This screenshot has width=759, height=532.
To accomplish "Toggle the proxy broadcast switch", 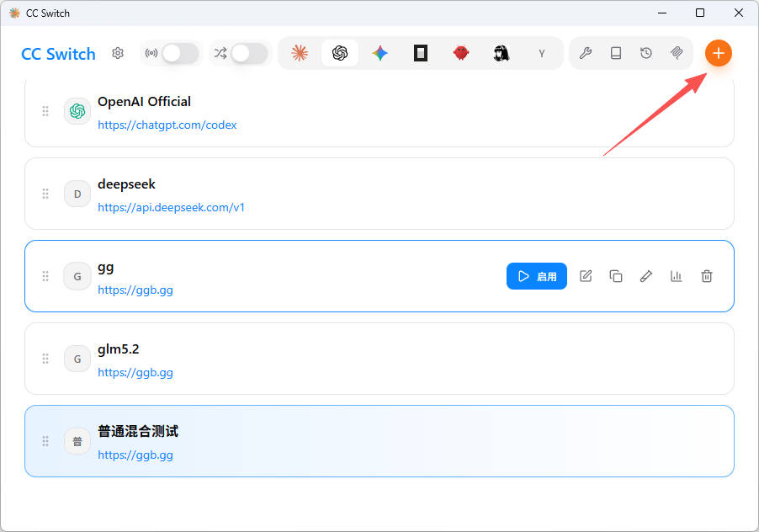I will 180,53.
